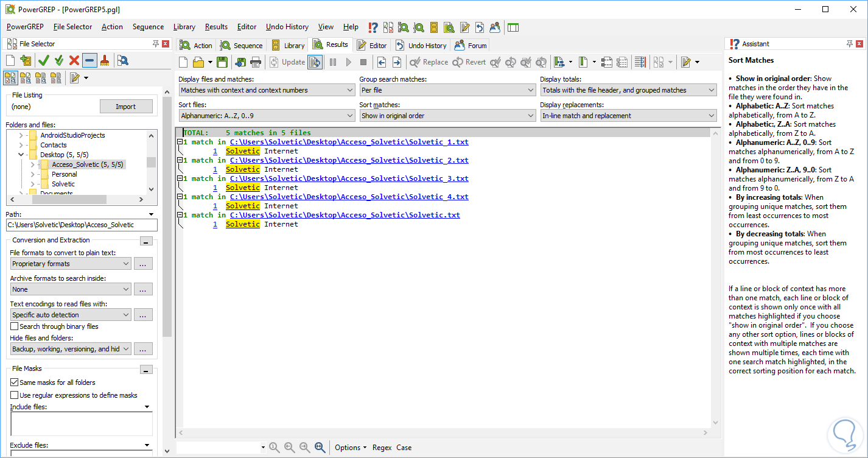
Task: Click the stop square icon in Results toolbar
Action: 363,62
